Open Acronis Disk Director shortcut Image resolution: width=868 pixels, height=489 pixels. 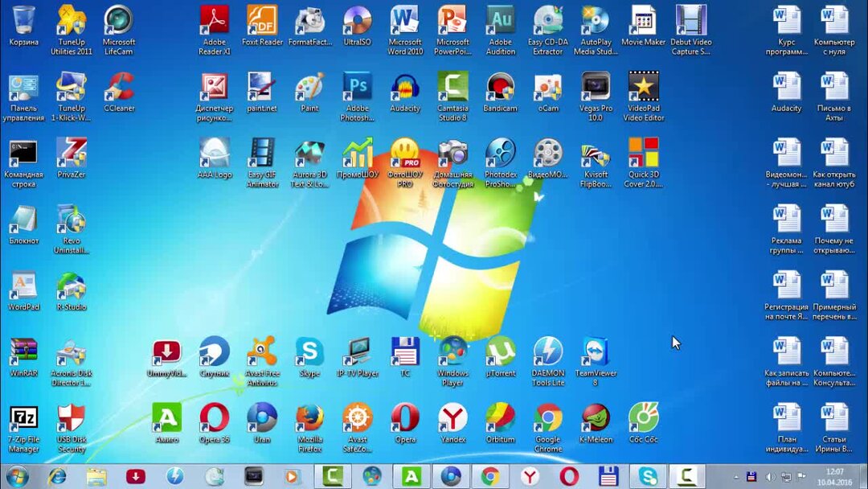point(72,362)
